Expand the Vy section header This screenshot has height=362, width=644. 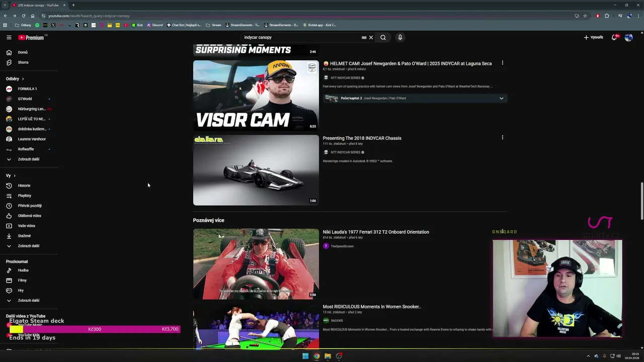11,175
